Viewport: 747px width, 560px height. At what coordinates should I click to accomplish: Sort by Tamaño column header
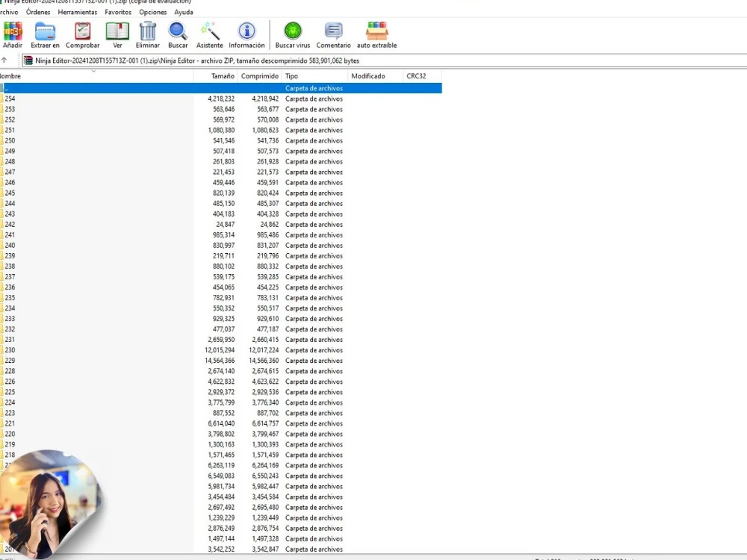click(x=215, y=76)
